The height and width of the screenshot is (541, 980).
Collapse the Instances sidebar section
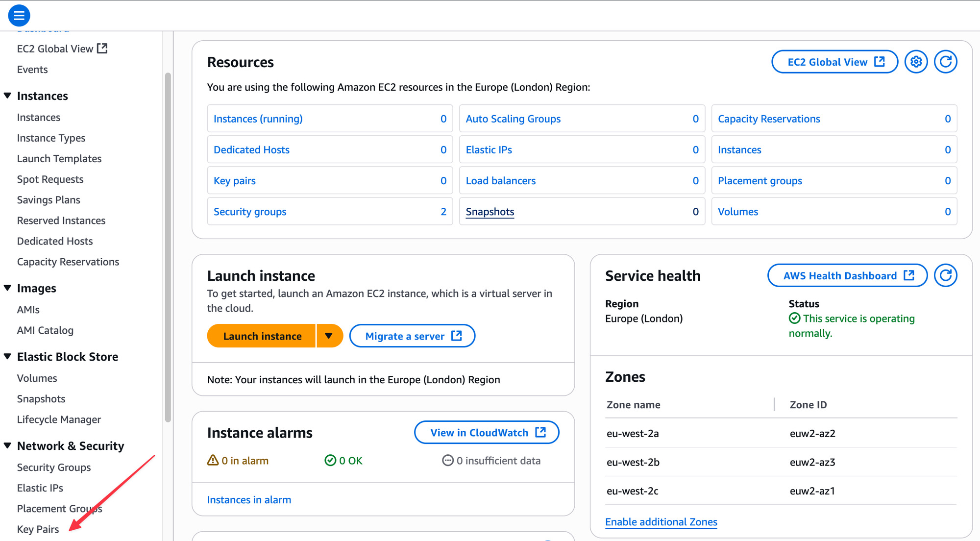(7, 96)
